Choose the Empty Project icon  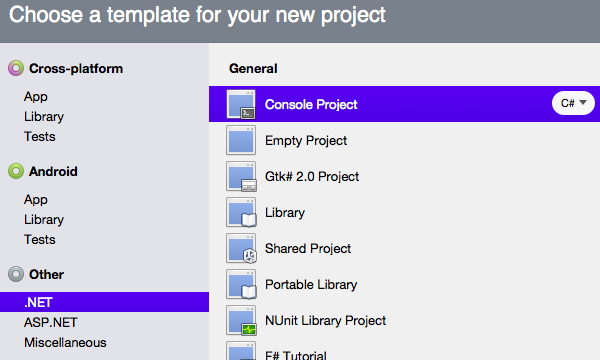click(x=241, y=140)
